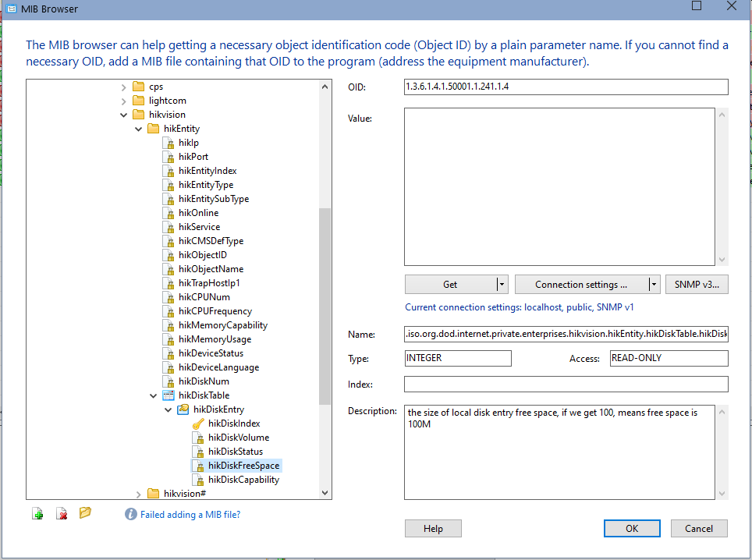Select hikObjectName in the tree
Image resolution: width=752 pixels, height=560 pixels.
point(211,269)
